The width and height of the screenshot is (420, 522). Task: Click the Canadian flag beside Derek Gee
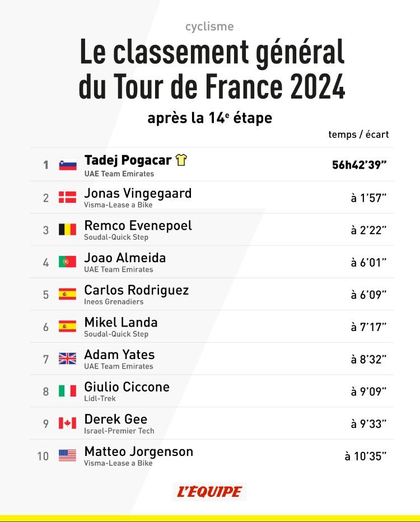click(x=67, y=423)
